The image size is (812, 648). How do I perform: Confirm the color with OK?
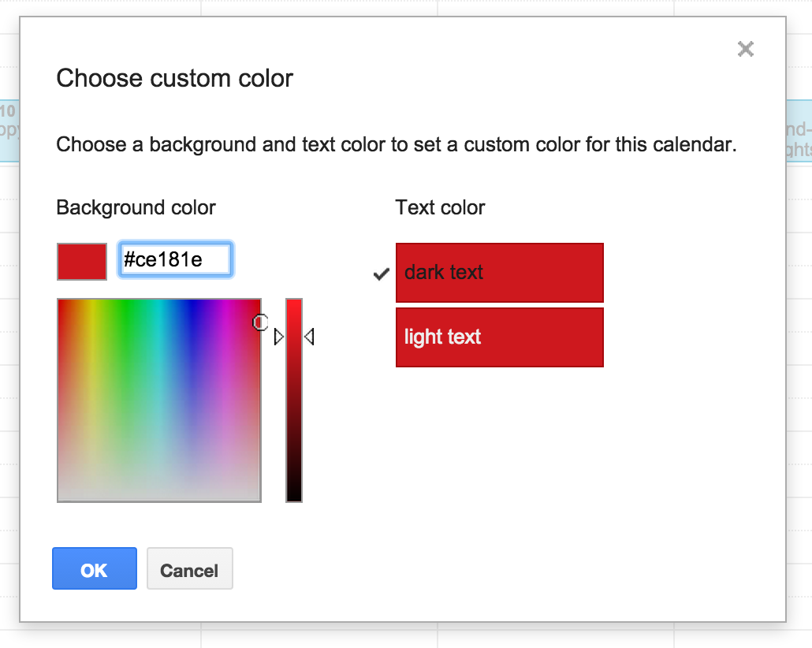point(94,569)
